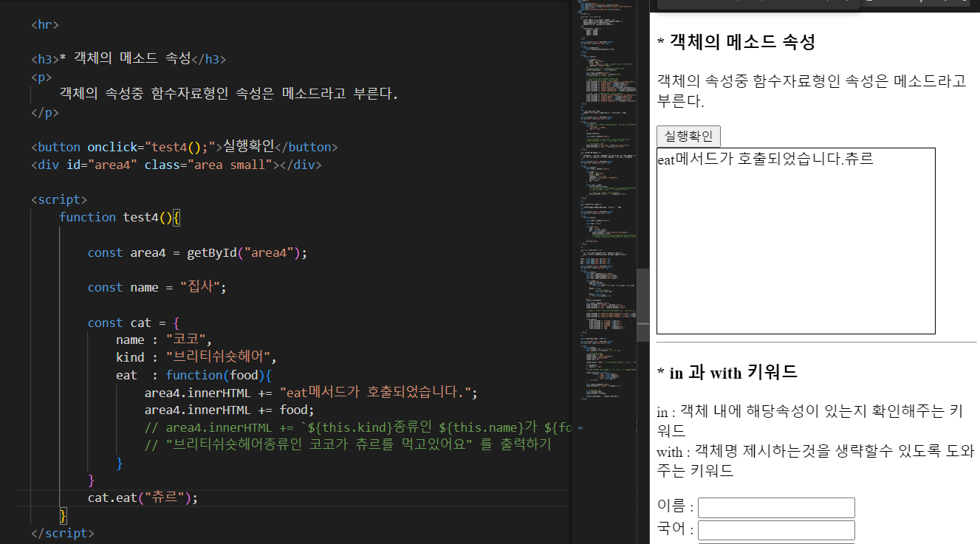Click the opening <p> tag line
This screenshot has height=544, width=980.
point(41,77)
